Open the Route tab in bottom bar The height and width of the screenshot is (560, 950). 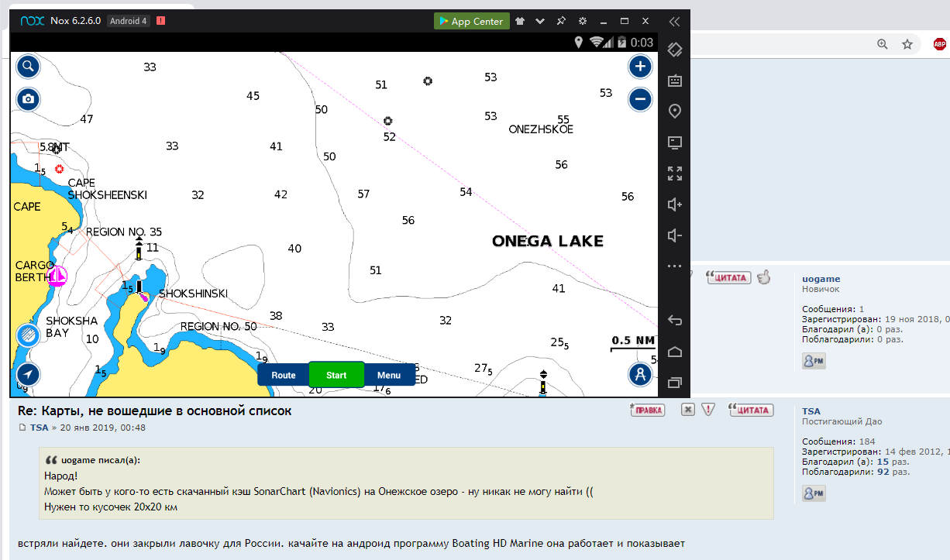[x=283, y=375]
